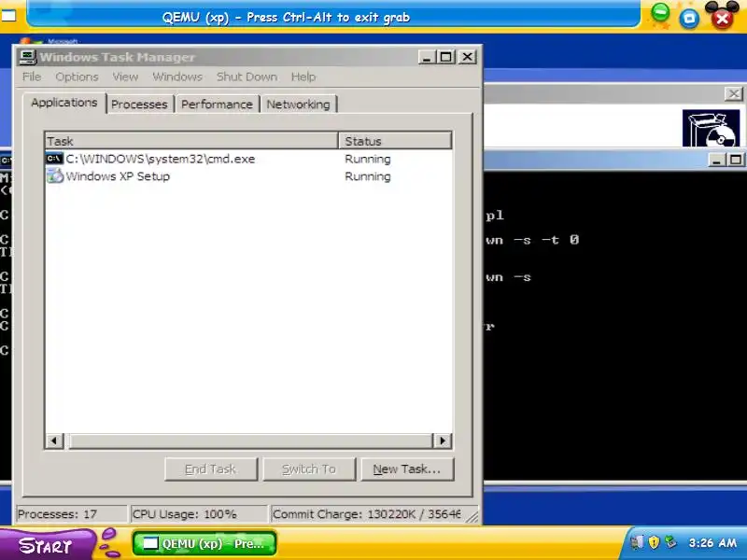Viewport: 747px width, 560px height.
Task: Click the 3:26 AM clock
Action: (712, 543)
